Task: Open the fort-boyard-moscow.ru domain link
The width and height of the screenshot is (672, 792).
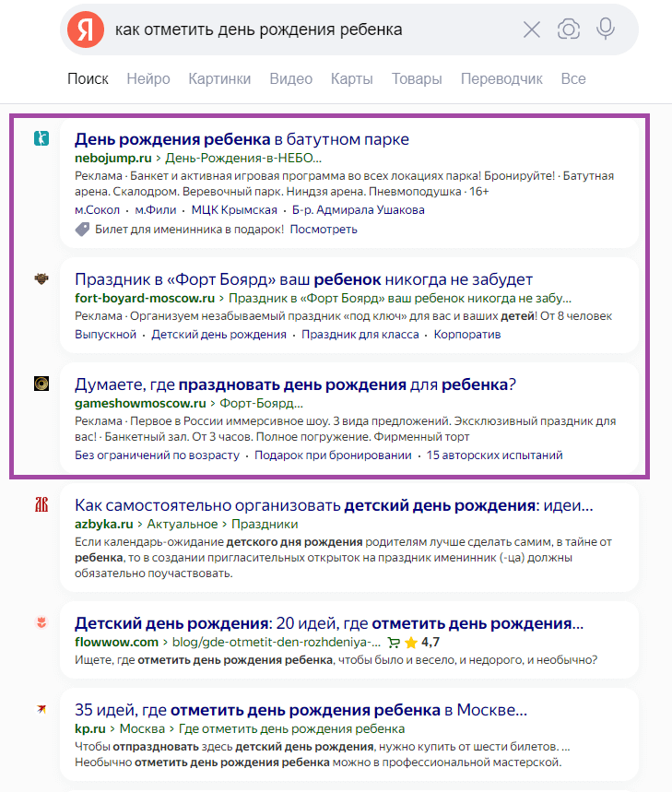Action: pos(145,298)
